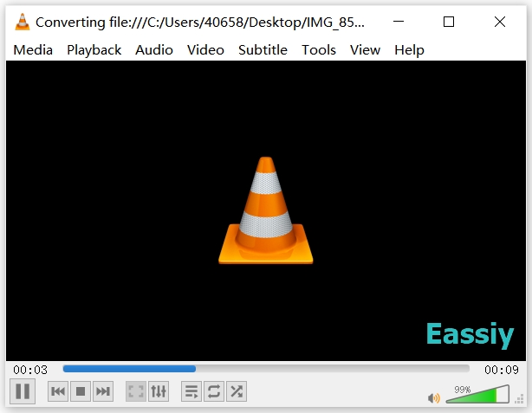Minimize the VLC window

pyautogui.click(x=399, y=22)
